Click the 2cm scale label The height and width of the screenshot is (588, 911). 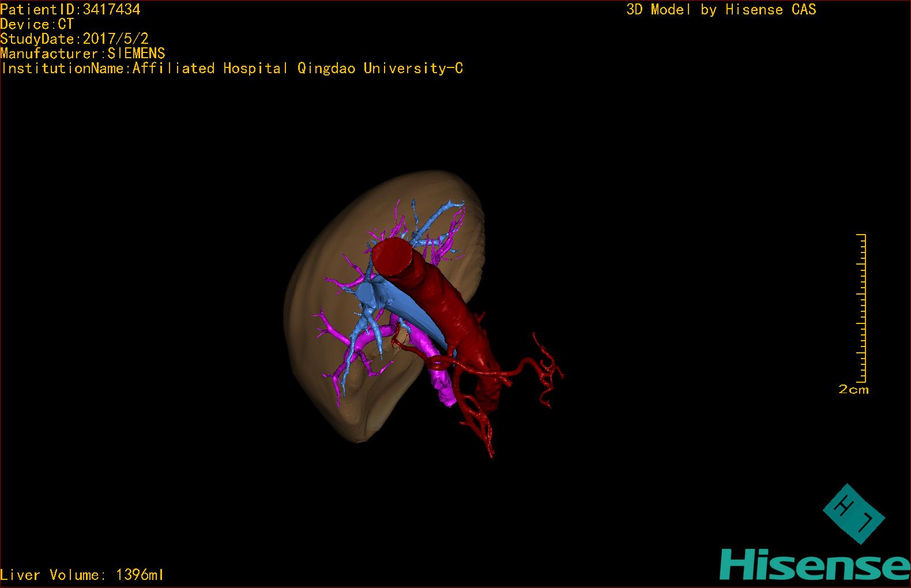853,390
